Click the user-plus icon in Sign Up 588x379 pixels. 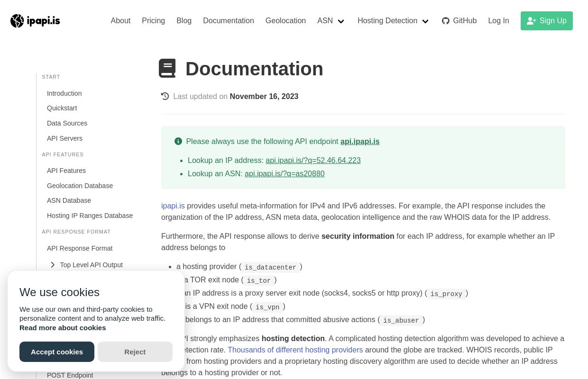[x=532, y=21]
